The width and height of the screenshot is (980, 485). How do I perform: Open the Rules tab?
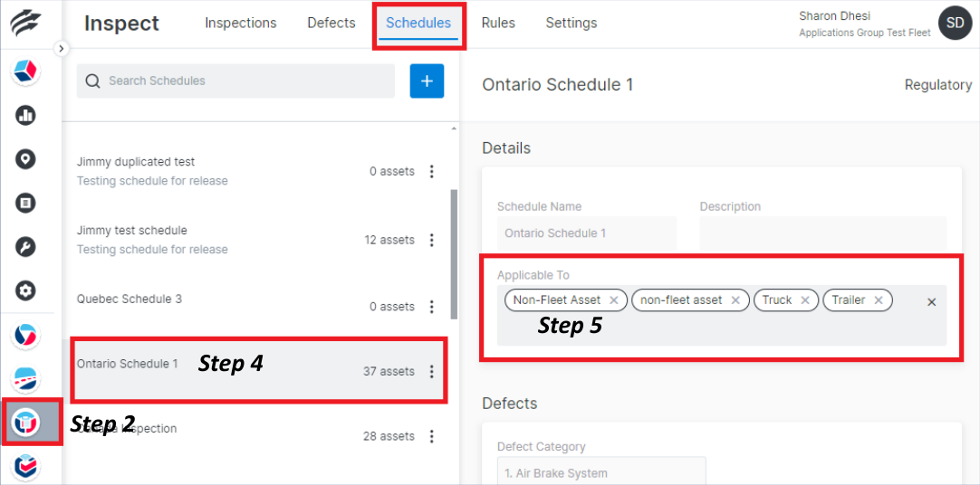498,23
